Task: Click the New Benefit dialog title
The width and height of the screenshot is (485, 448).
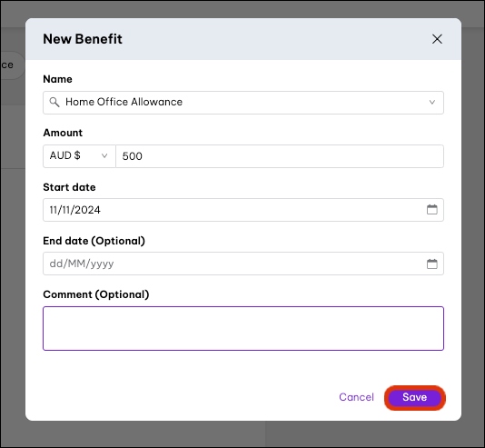Action: point(83,39)
